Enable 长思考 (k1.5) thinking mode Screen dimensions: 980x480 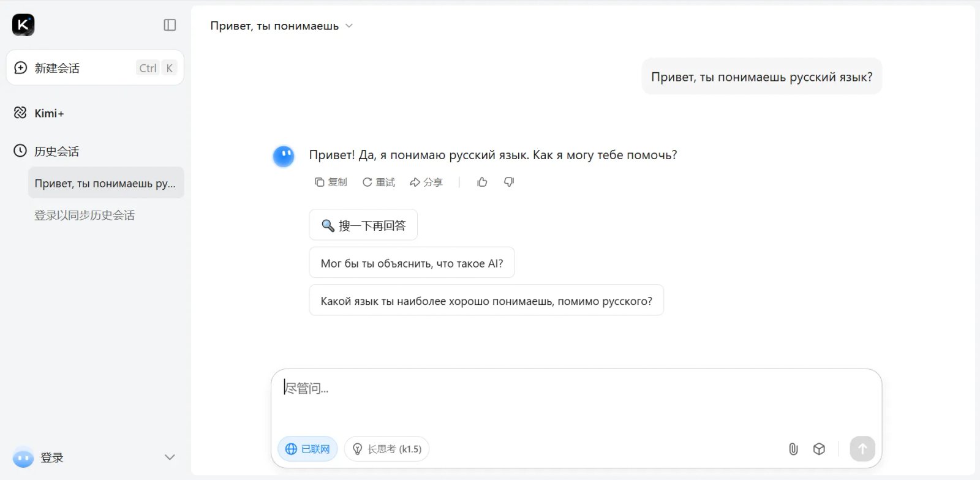386,449
